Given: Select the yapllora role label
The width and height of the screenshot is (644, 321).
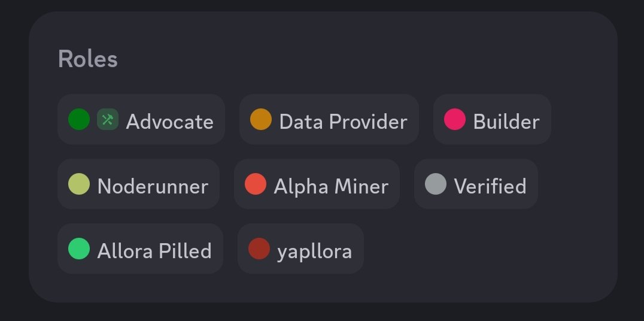Looking at the screenshot, I should coord(315,252).
